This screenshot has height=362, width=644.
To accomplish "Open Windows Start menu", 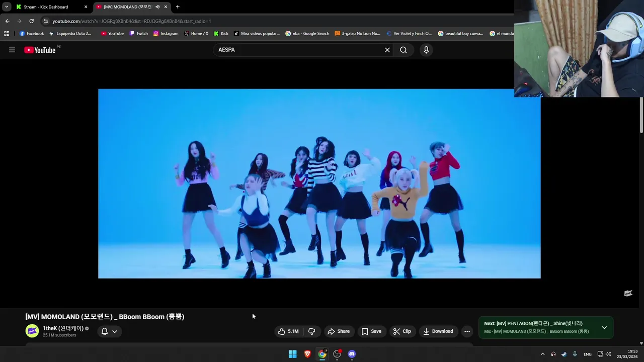I will point(292,354).
